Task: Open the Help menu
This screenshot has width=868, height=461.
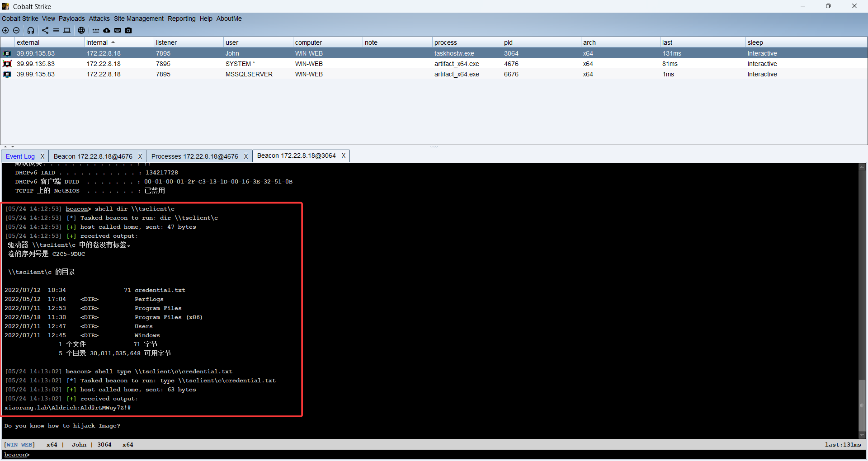Action: click(x=206, y=19)
